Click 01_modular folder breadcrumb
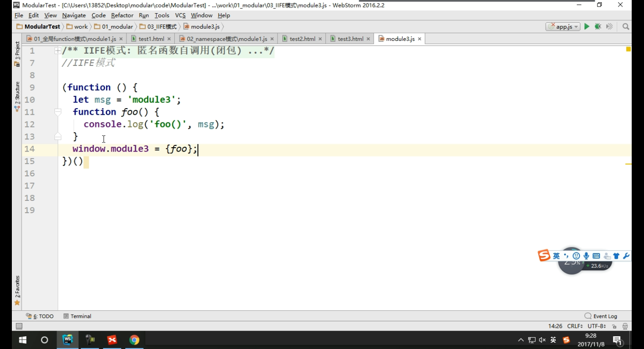 click(x=114, y=27)
